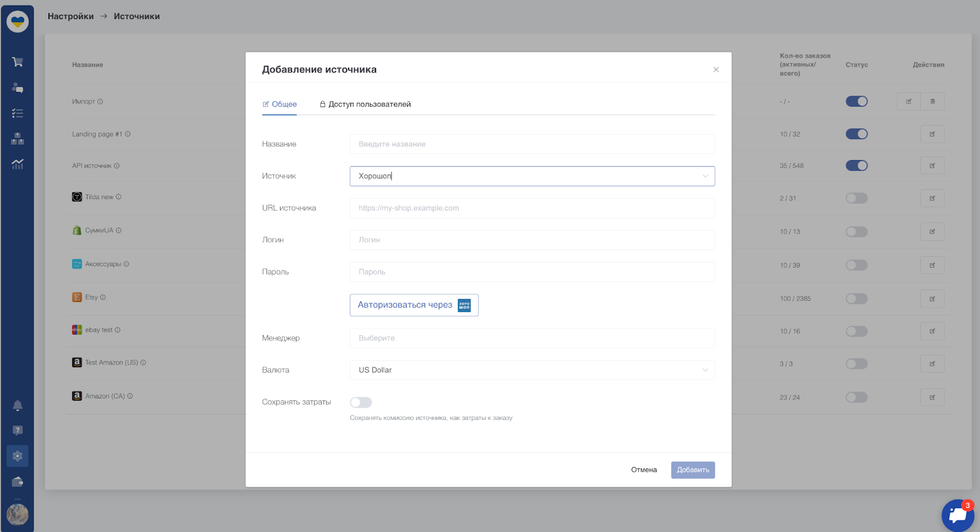
Task: Click the delete trash icon for Импорт row
Action: click(932, 101)
